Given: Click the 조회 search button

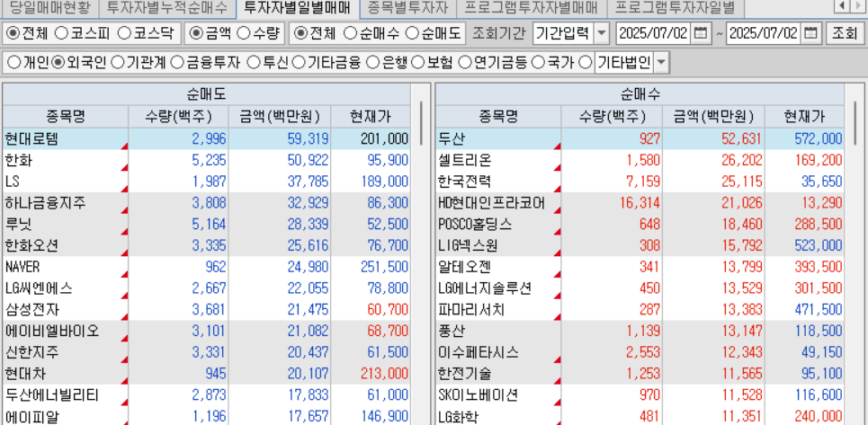Looking at the screenshot, I should tap(845, 33).
